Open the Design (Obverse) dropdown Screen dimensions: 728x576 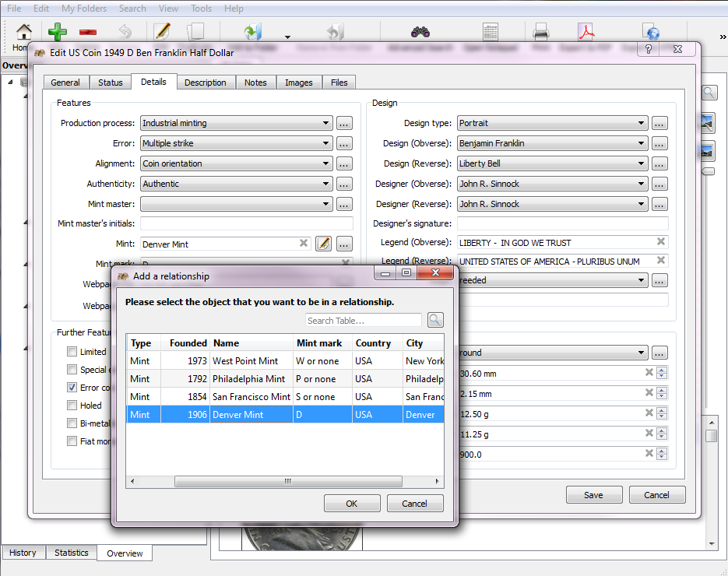point(553,143)
